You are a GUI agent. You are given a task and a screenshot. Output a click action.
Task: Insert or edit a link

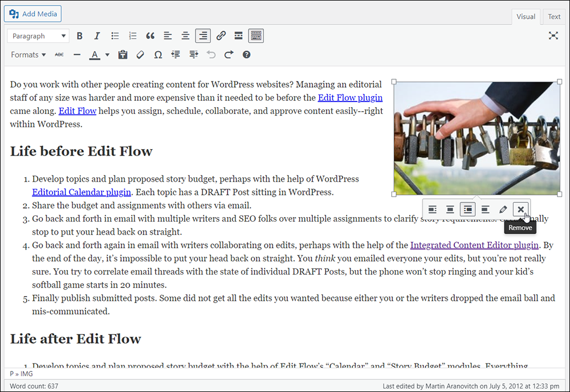(x=221, y=36)
